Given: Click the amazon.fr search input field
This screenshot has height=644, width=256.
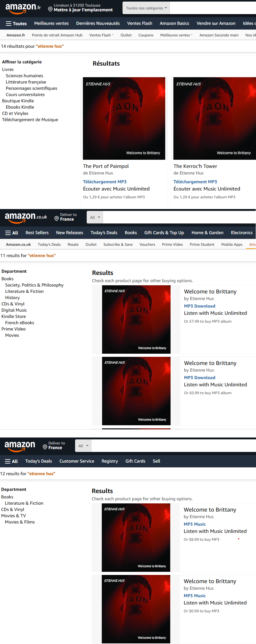Looking at the screenshot, I should pyautogui.click(x=213, y=8).
